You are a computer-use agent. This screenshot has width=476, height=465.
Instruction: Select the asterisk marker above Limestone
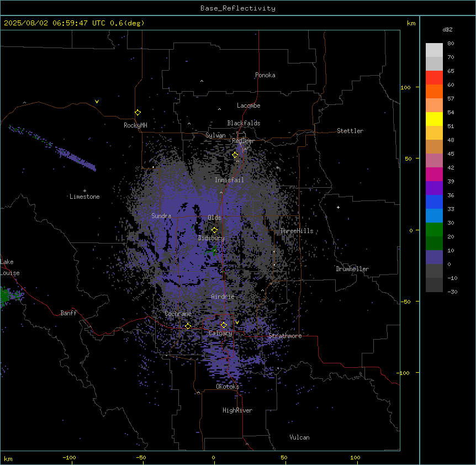[x=84, y=191]
